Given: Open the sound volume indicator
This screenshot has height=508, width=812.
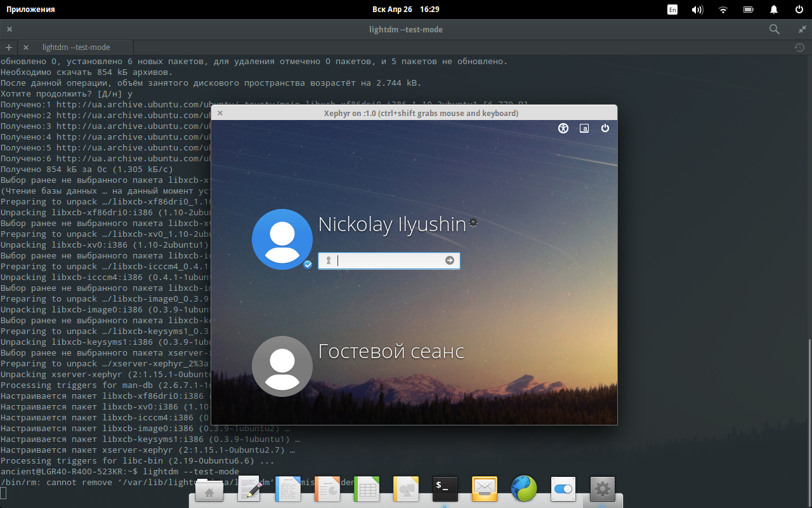Looking at the screenshot, I should [697, 10].
